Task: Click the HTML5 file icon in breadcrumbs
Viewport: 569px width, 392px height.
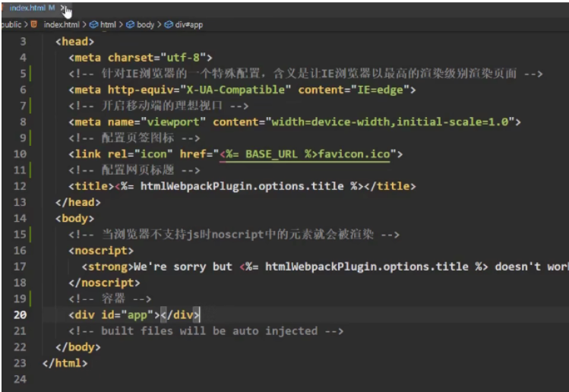Action: (x=33, y=24)
